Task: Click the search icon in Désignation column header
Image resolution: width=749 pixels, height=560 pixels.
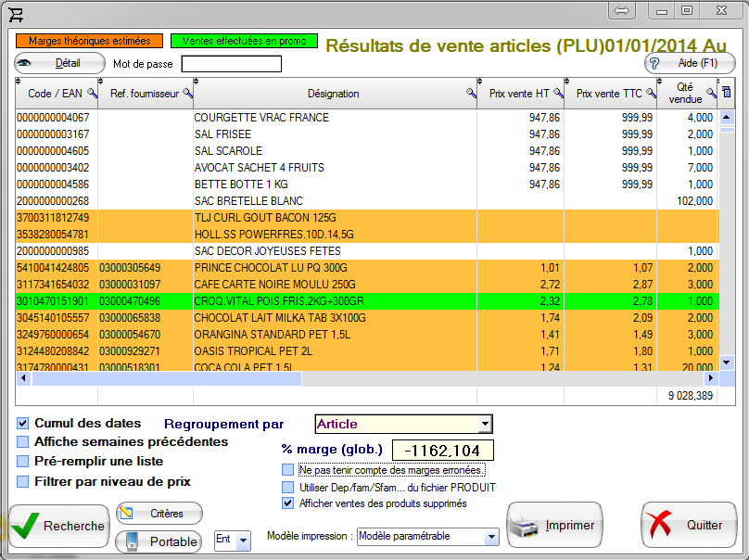Action: pos(470,93)
